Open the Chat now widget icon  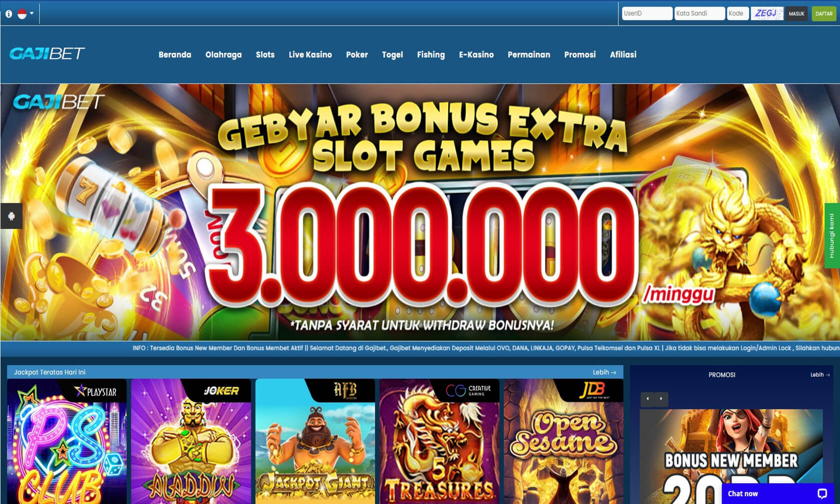(x=822, y=493)
